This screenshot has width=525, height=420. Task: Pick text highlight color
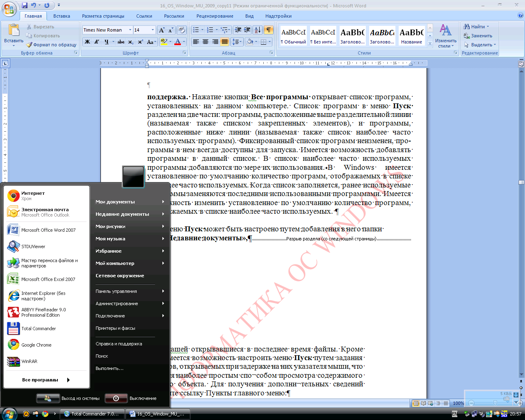click(x=164, y=42)
